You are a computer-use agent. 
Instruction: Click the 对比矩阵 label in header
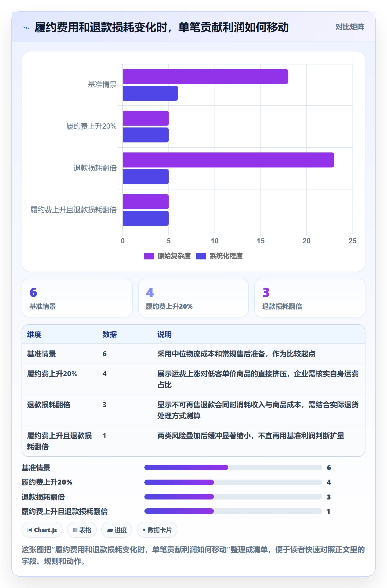(350, 27)
